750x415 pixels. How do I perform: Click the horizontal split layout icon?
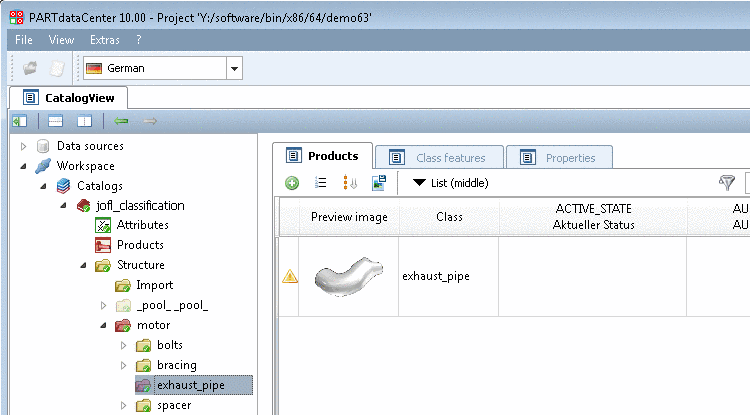pos(56,121)
